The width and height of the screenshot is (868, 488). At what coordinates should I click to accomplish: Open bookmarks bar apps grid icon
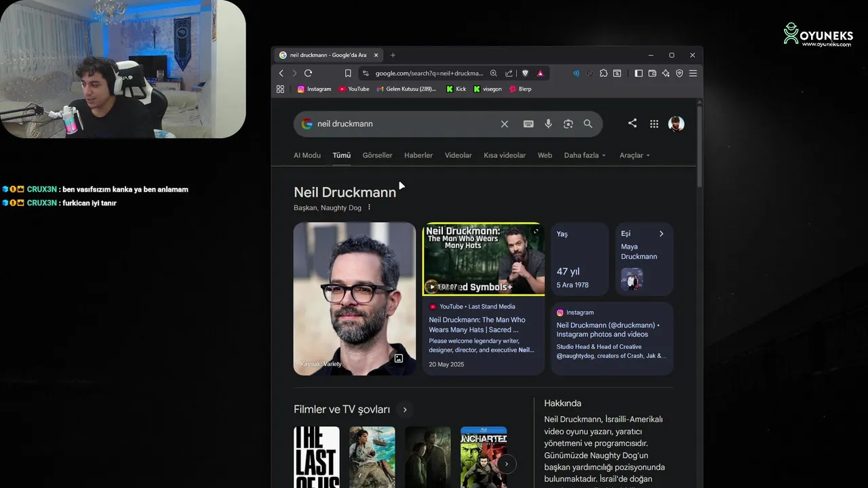(x=280, y=89)
